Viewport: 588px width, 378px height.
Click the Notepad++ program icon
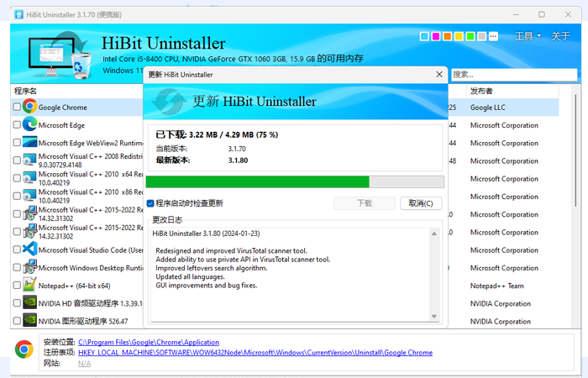pos(29,286)
